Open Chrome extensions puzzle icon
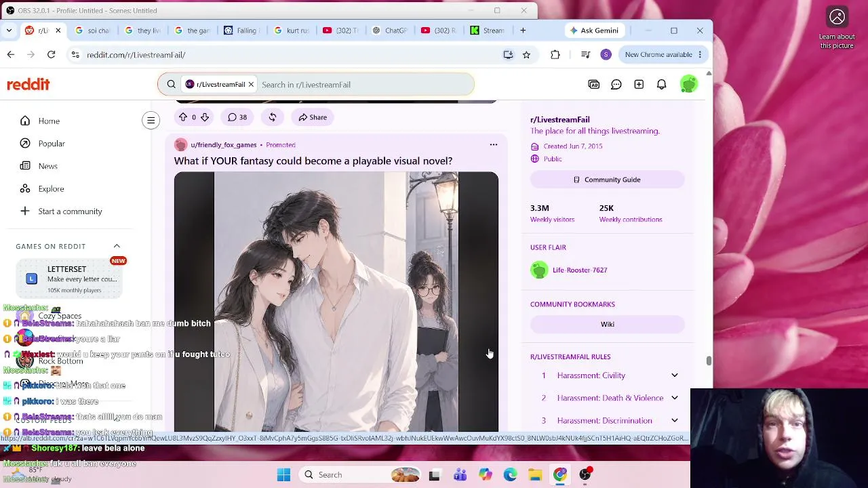The image size is (868, 488). click(x=555, y=55)
